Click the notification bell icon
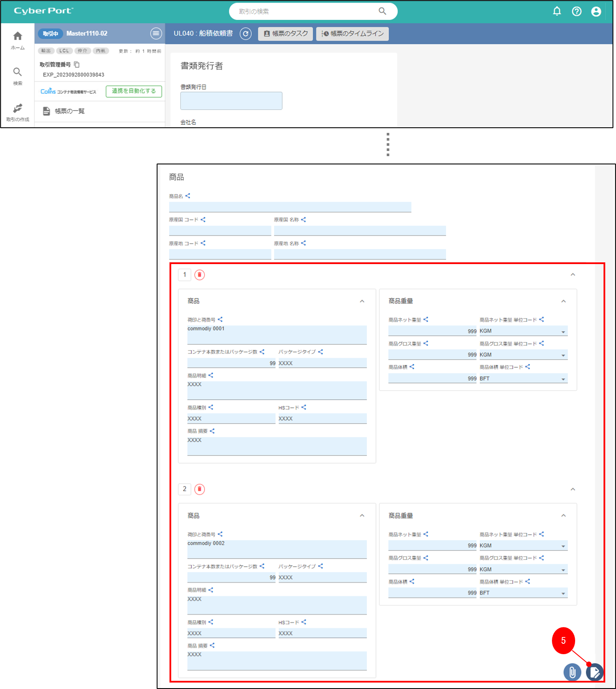616x689 pixels. pyautogui.click(x=557, y=11)
